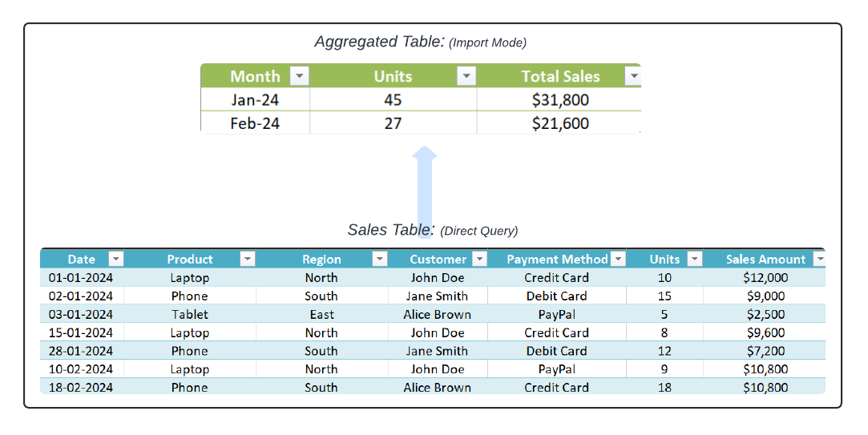Image resolution: width=868 pixels, height=435 pixels.
Task: Open the Region column filter dropdown
Action: pos(380,259)
